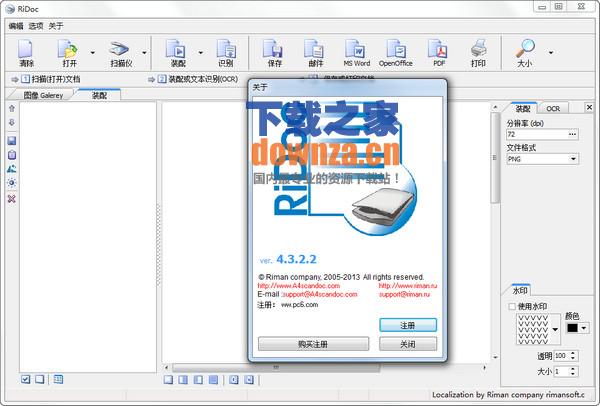The height and width of the screenshot is (406, 600).
Task: Click the select-all checkmark icon below gallery
Action: pyautogui.click(x=26, y=379)
